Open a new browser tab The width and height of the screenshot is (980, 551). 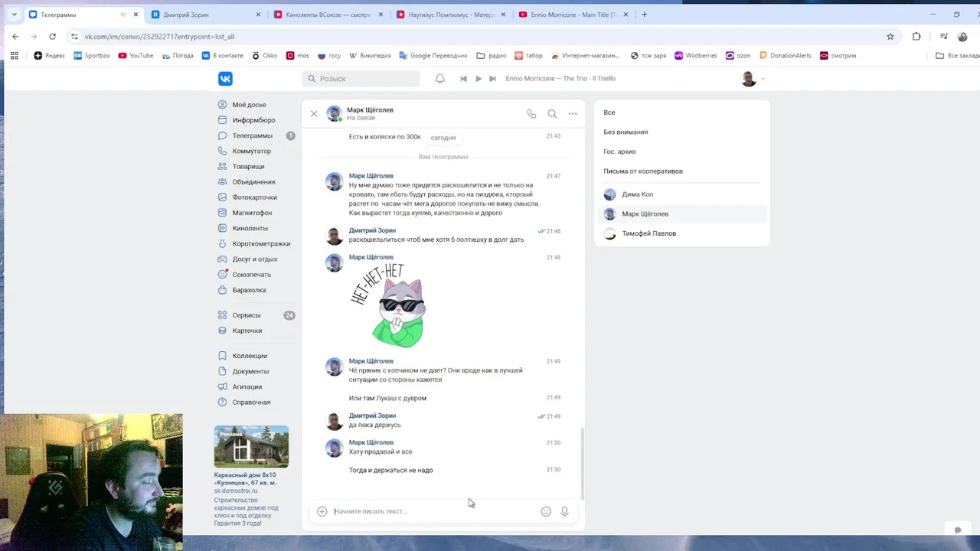pos(644,15)
